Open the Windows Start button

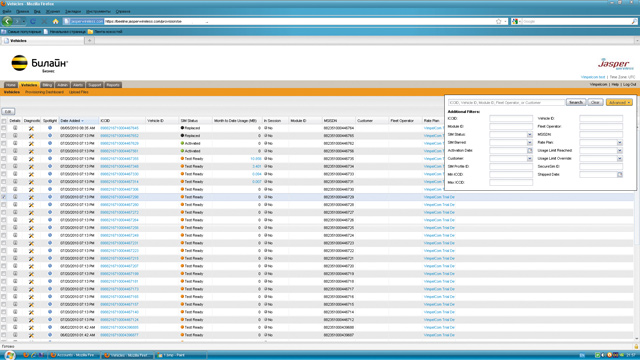tap(9, 355)
